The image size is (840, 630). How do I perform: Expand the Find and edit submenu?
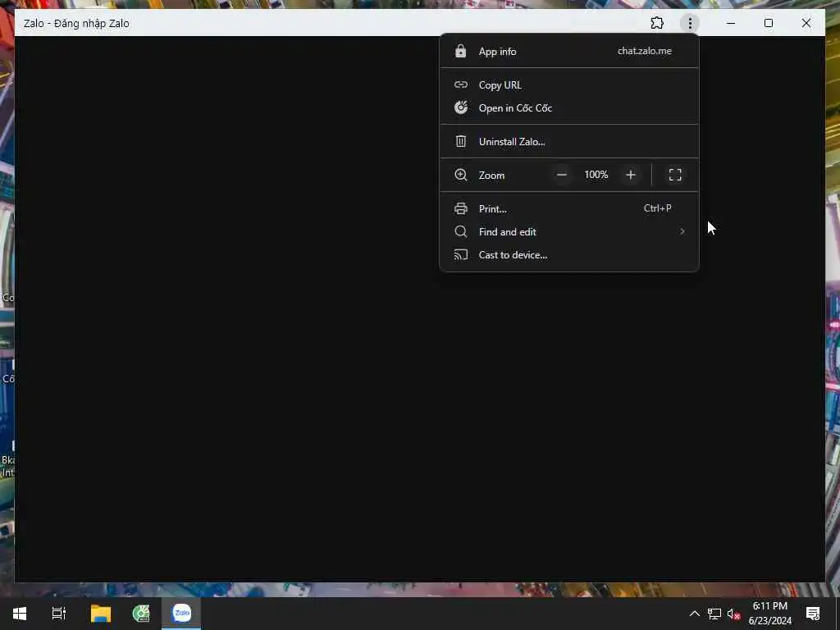(569, 231)
